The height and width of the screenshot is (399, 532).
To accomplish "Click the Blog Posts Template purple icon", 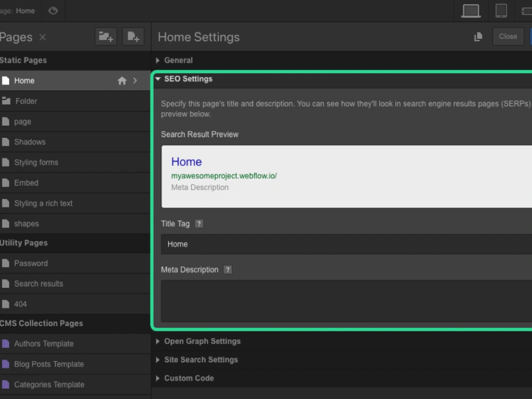I will pos(5,364).
